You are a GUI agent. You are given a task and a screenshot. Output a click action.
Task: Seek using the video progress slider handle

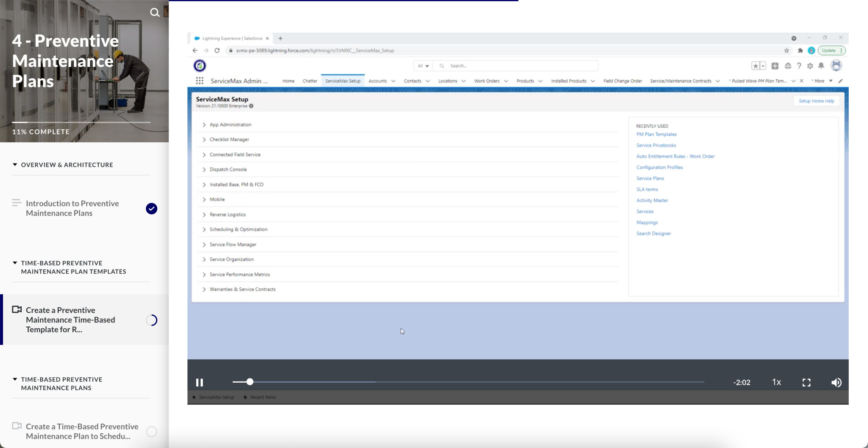pos(250,382)
